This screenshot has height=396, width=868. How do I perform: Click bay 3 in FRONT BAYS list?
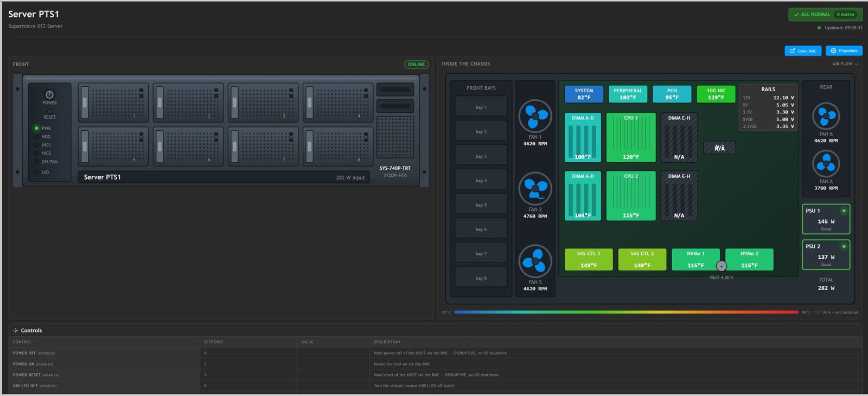point(481,156)
